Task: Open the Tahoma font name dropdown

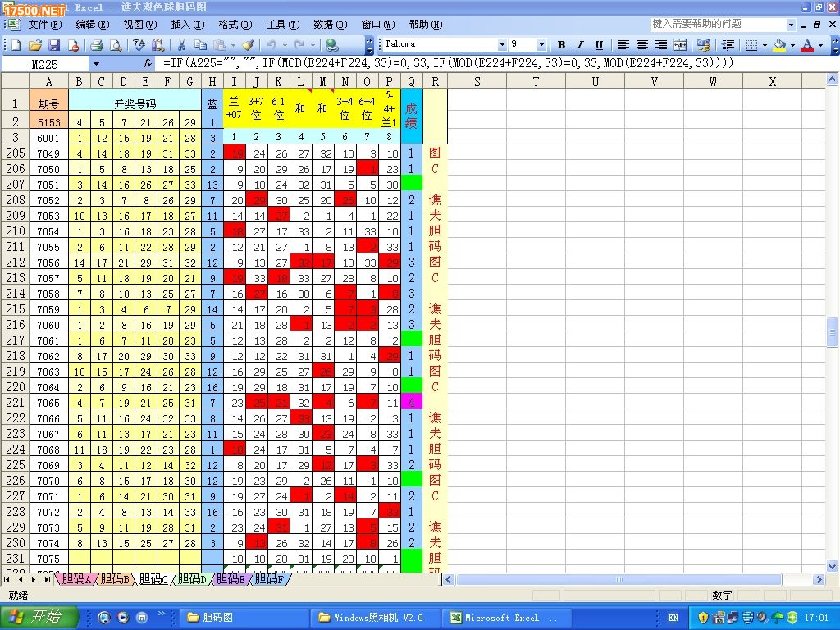Action: (502, 44)
